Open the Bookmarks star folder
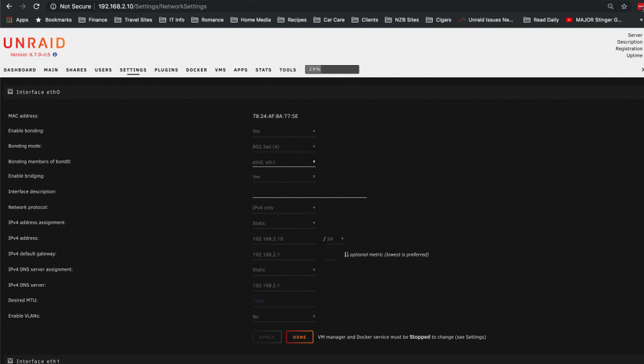The height and width of the screenshot is (364, 644). point(54,20)
